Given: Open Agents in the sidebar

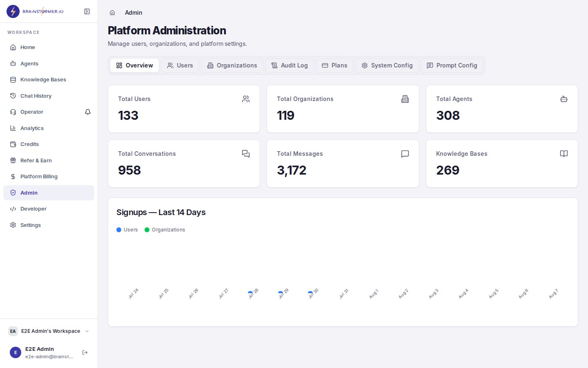Looking at the screenshot, I should coord(49,63).
